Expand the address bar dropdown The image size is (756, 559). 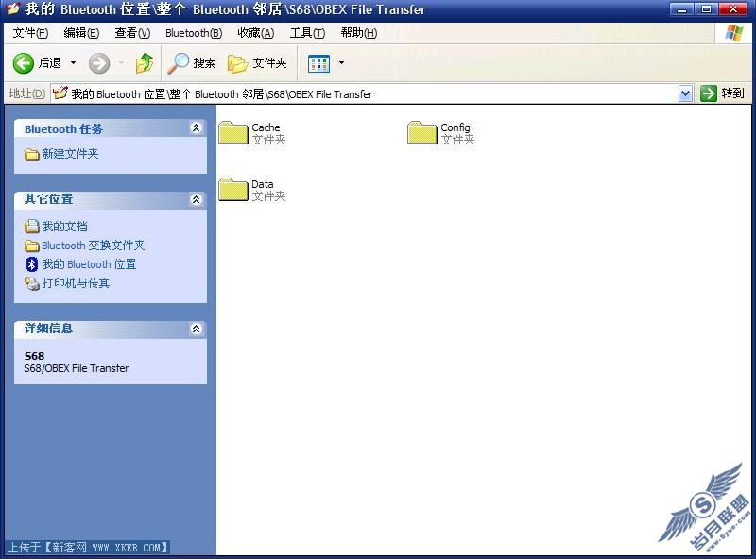point(685,93)
